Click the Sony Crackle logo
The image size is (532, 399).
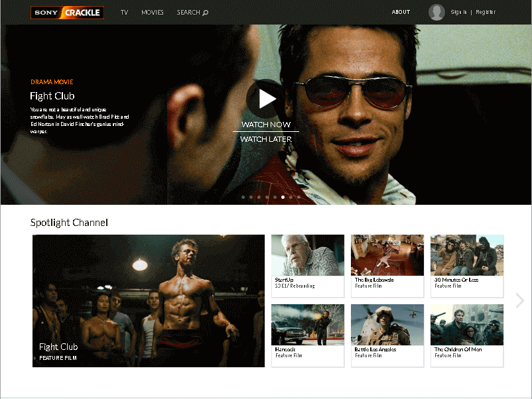(67, 13)
